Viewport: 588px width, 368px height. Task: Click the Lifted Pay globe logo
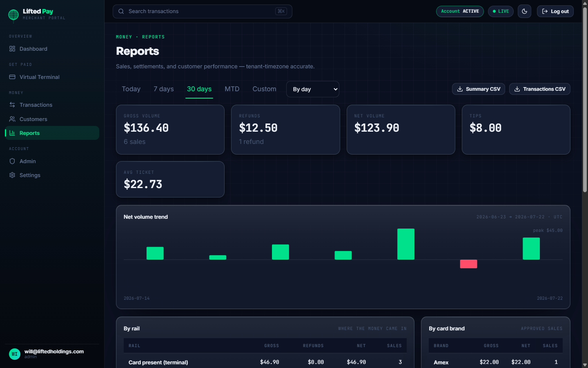coord(13,15)
